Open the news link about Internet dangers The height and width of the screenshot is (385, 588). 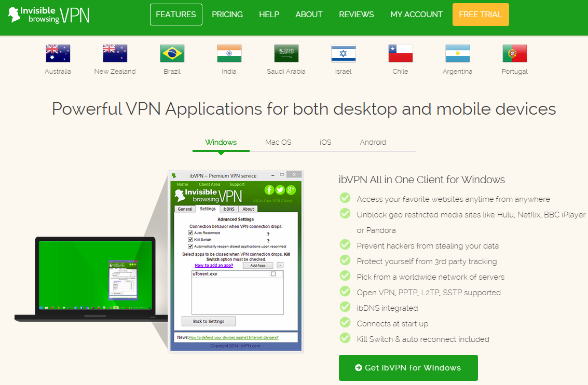[x=234, y=337]
